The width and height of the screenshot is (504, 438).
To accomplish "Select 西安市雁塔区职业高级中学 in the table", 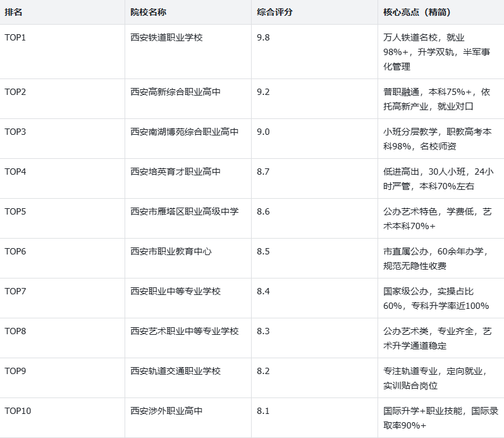I will coord(184,212).
